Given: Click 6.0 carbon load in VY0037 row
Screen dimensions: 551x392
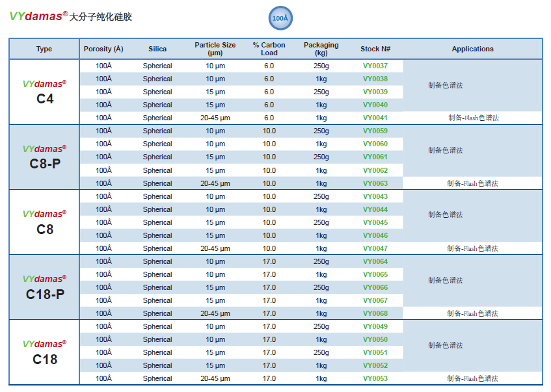Looking at the screenshot, I should [269, 66].
